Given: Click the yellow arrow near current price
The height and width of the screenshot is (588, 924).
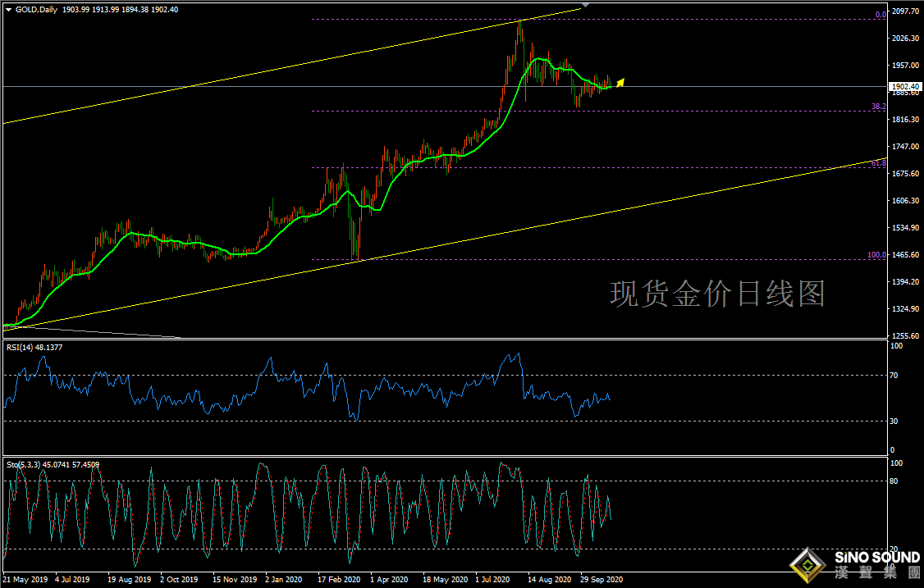Looking at the screenshot, I should pyautogui.click(x=620, y=82).
